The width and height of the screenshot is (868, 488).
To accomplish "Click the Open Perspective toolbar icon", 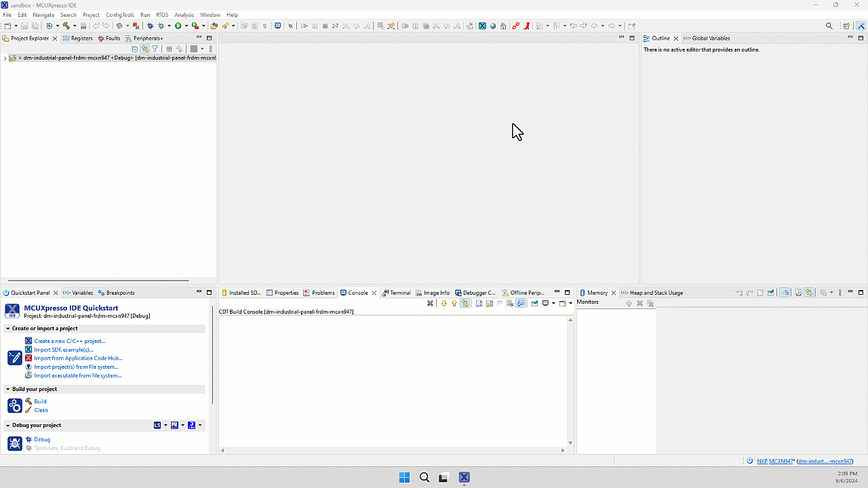I will pos(846,26).
